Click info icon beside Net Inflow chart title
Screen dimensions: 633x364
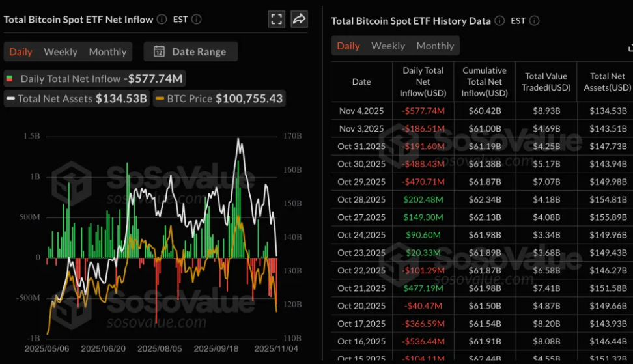click(x=162, y=20)
